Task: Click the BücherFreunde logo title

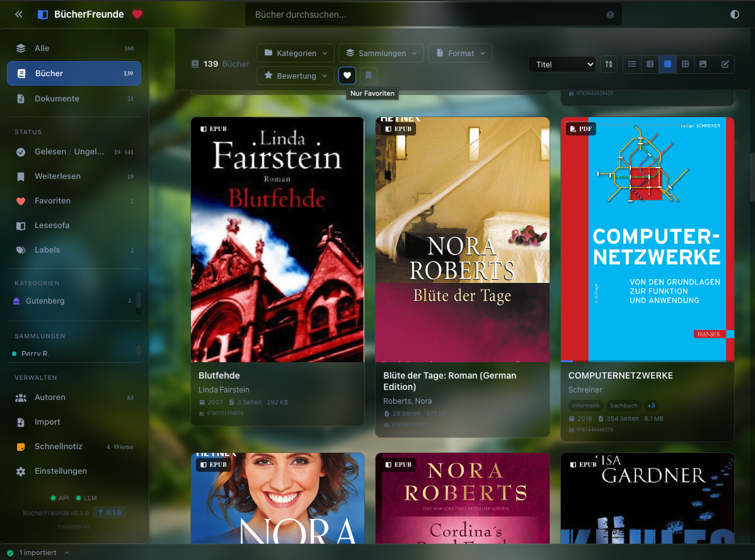Action: point(89,14)
